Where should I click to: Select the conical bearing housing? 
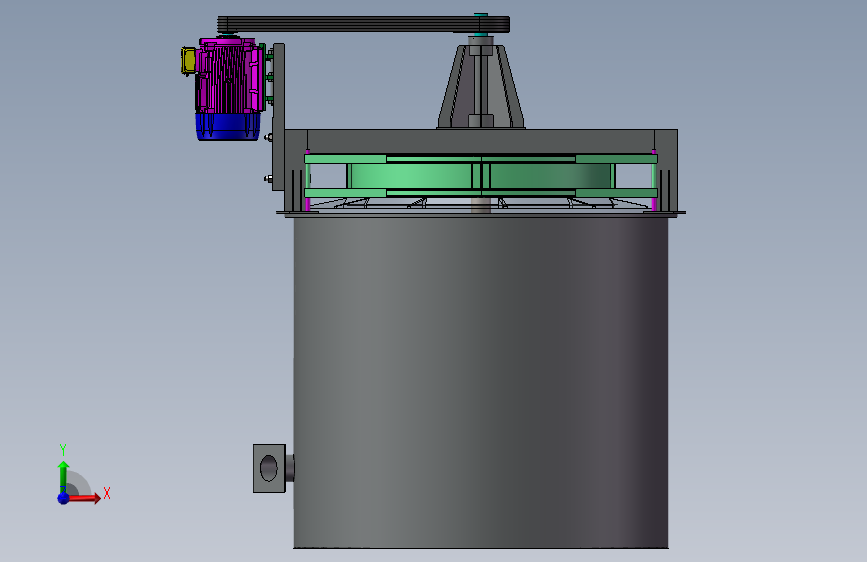(x=480, y=87)
